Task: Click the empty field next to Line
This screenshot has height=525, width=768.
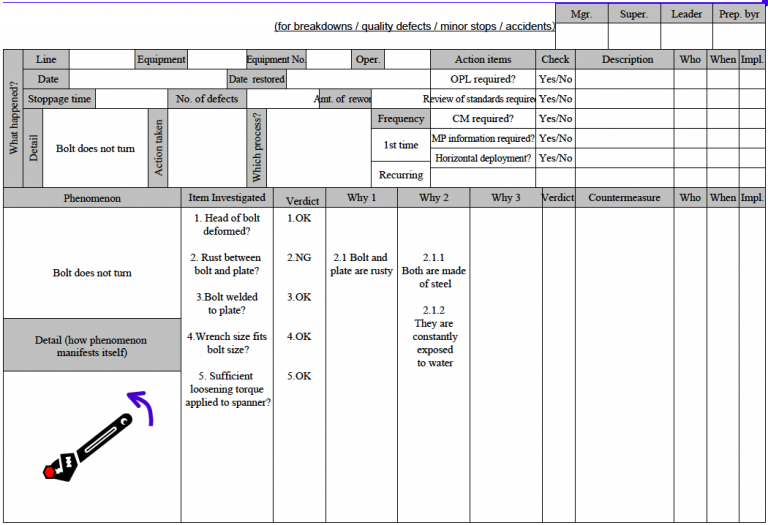Action: click(102, 60)
